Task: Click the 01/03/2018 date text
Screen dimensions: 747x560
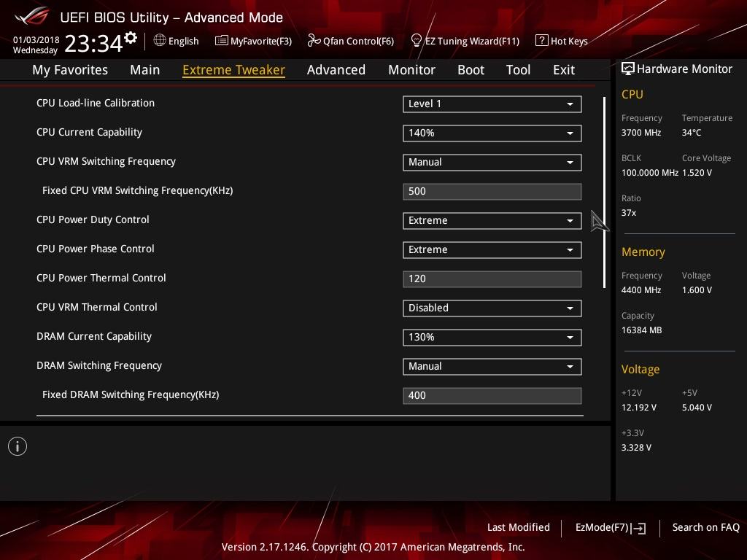Action: [36, 40]
